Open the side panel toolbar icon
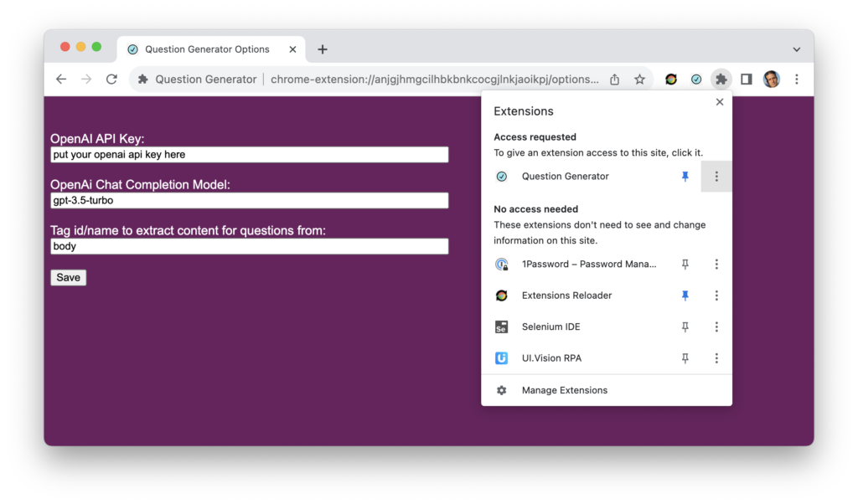Viewport: 858px width, 504px height. coord(747,80)
